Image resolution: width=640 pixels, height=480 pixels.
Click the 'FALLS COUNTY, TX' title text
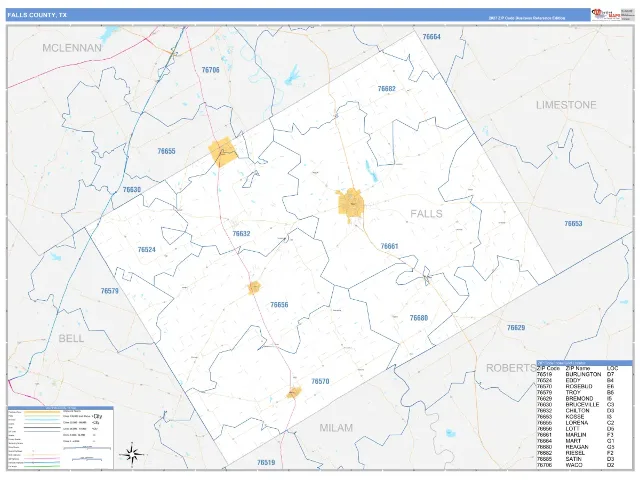coord(37,15)
